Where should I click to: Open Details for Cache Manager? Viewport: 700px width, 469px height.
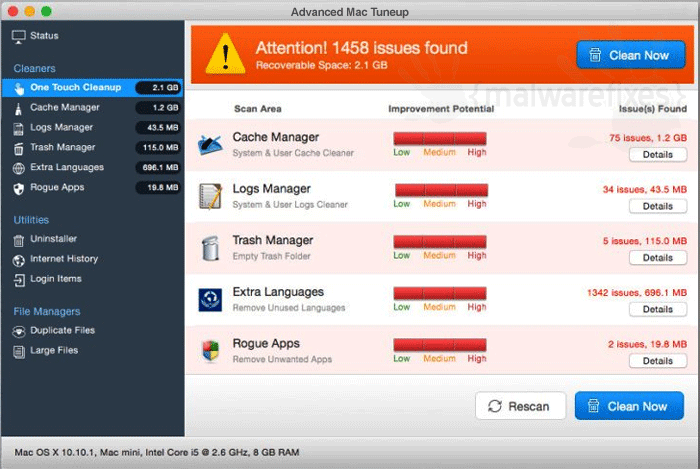click(658, 155)
